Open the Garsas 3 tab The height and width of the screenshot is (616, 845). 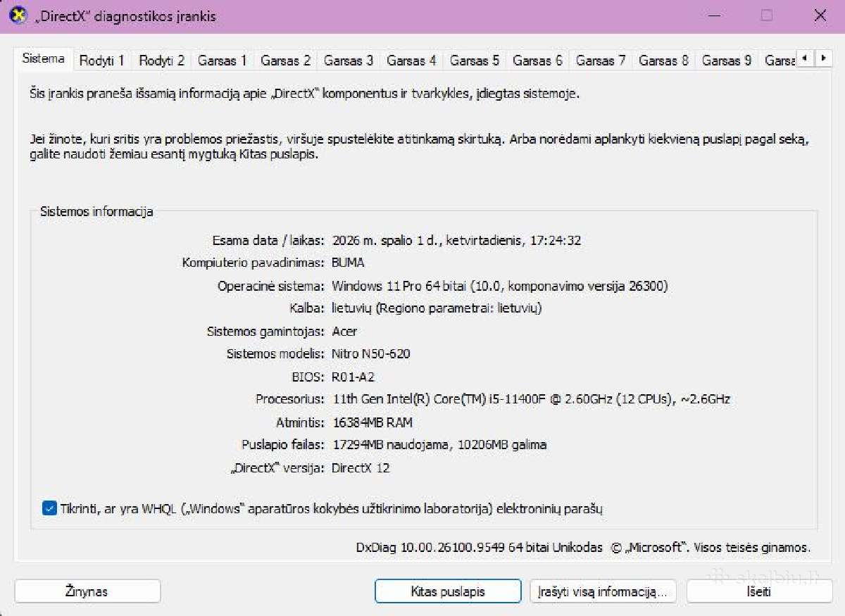pos(349,61)
